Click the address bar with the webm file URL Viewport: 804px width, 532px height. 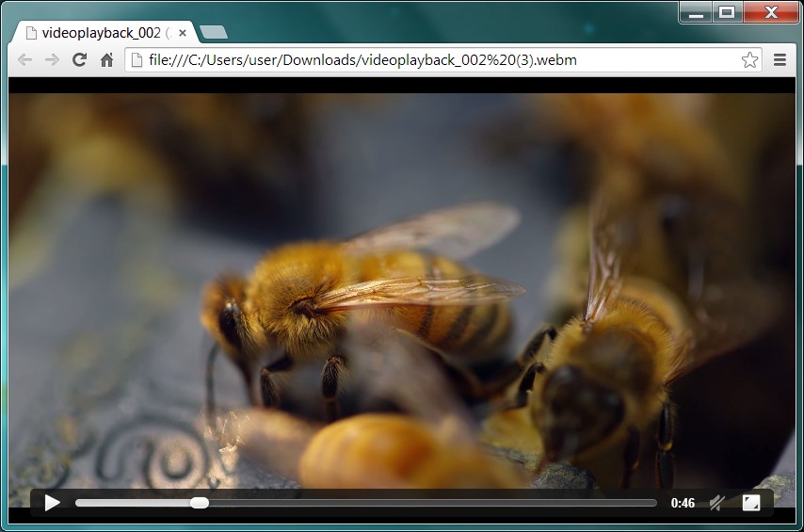443,60
